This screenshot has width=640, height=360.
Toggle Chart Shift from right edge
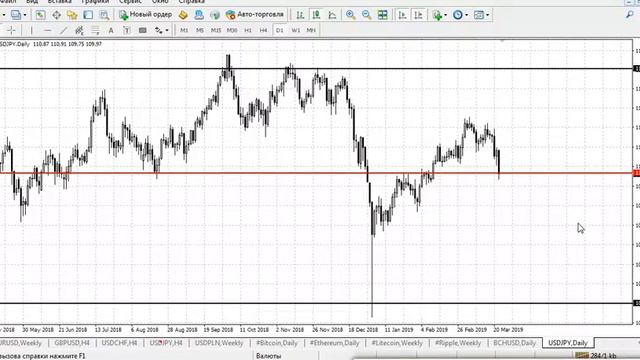[x=418, y=15]
